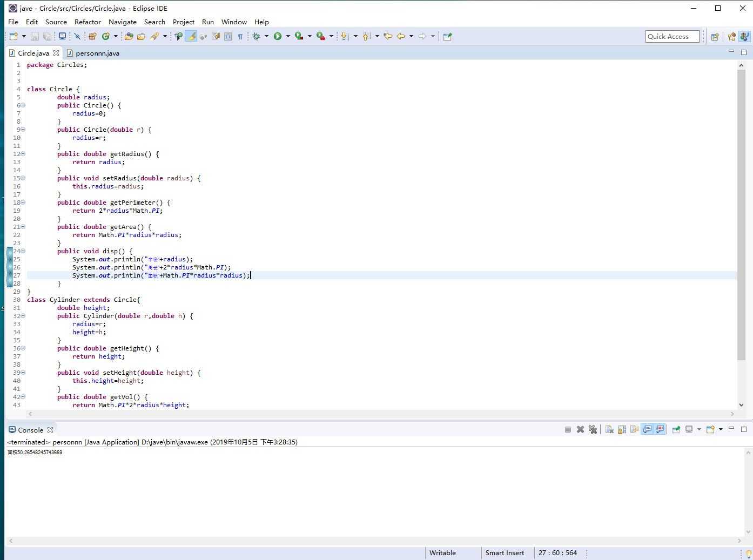Image resolution: width=753 pixels, height=560 pixels.
Task: Collapse Cylinder constructor fold at line 32
Action: [x=23, y=315]
